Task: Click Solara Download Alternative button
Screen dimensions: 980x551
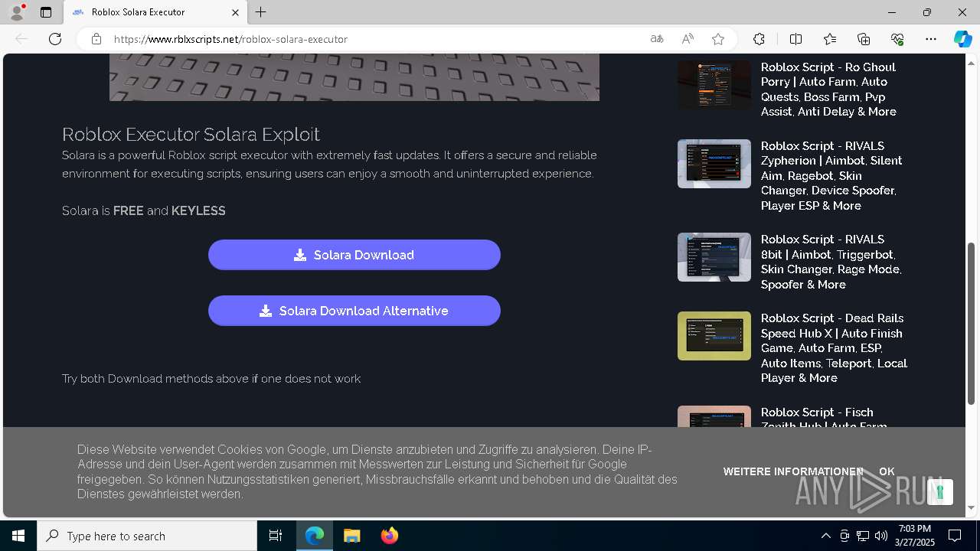Action: (354, 311)
